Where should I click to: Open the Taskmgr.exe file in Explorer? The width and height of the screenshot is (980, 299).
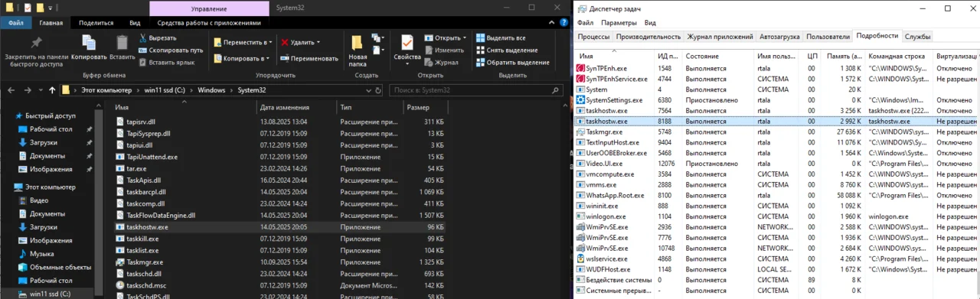pos(145,262)
